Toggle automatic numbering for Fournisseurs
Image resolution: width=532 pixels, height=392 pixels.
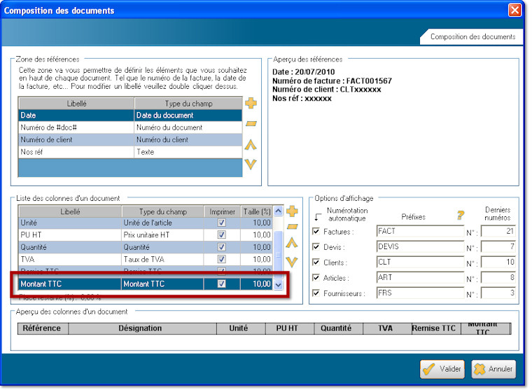[x=316, y=293]
